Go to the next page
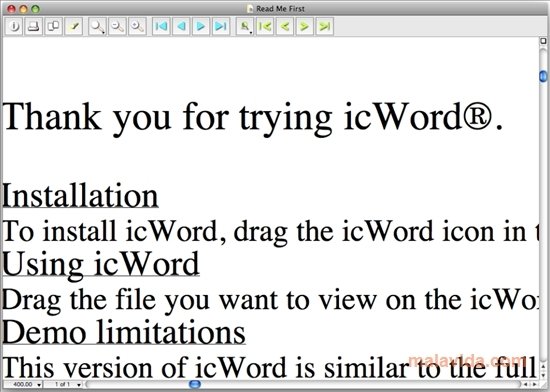The image size is (550, 392). (x=201, y=26)
